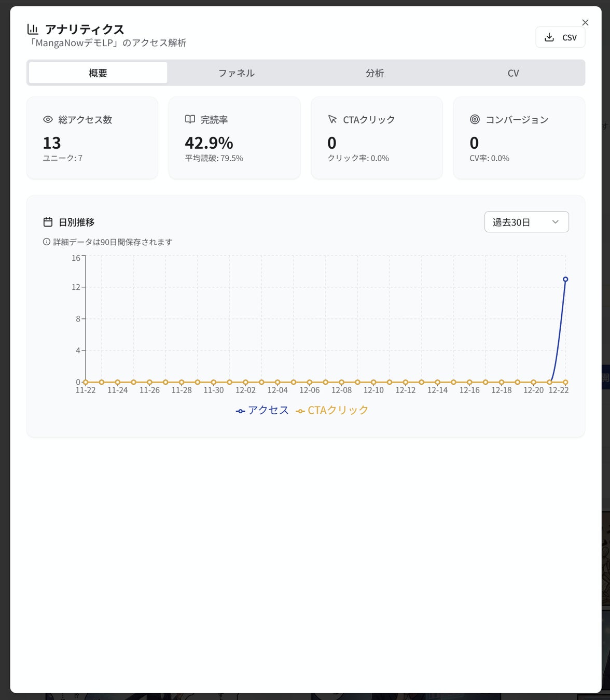Open the 過去30日 period dropdown

tap(519, 222)
